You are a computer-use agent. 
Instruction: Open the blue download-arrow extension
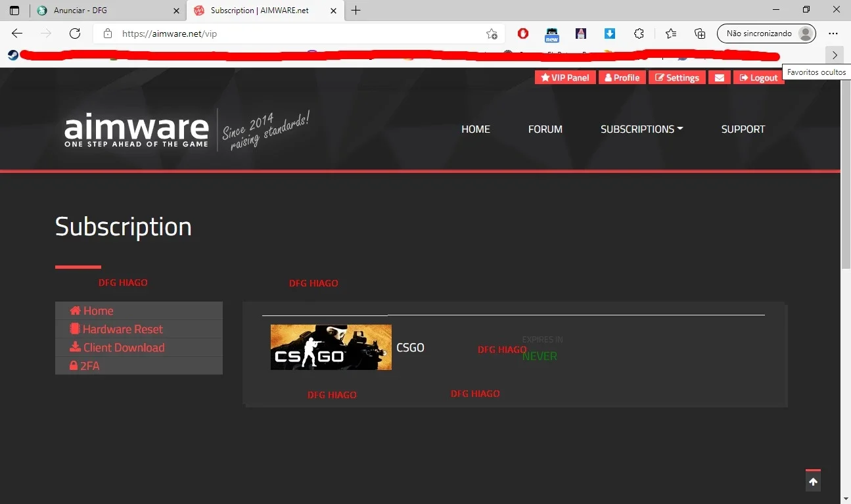[610, 34]
